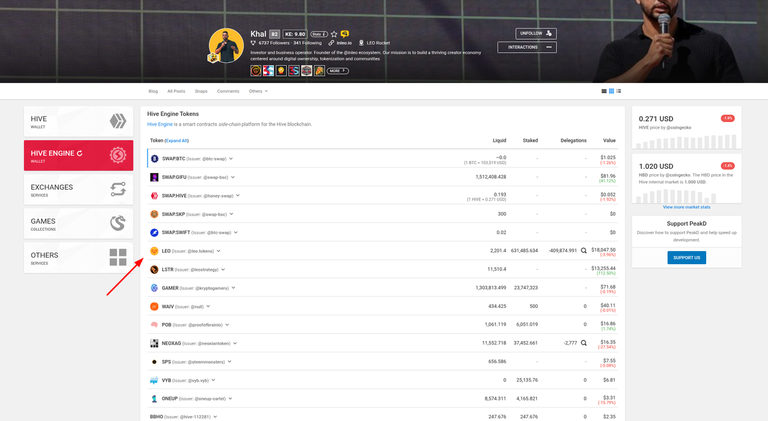Expand the LSTR token row
Viewport: 768px width, 421px height.
click(x=223, y=270)
